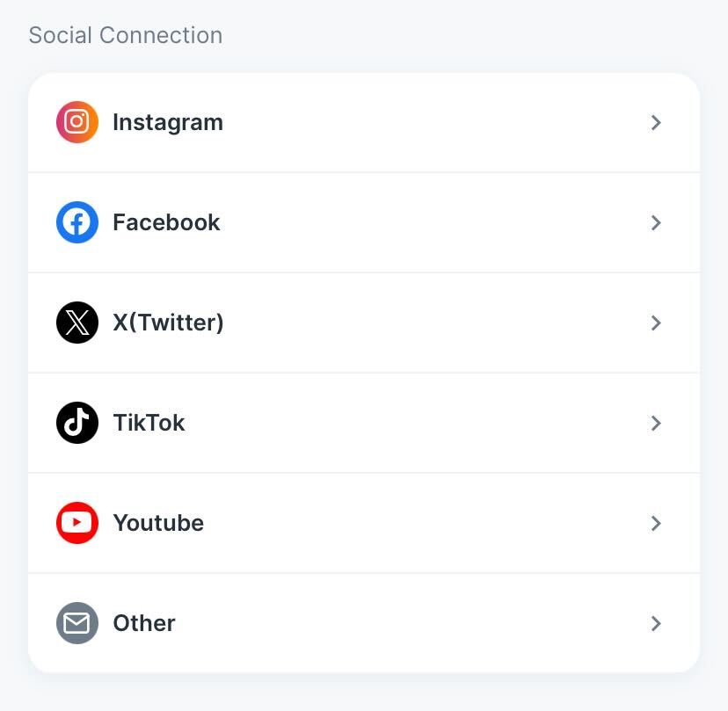Viewport: 728px width, 711px height.
Task: Click the X (Twitter) logo icon
Action: (77, 323)
